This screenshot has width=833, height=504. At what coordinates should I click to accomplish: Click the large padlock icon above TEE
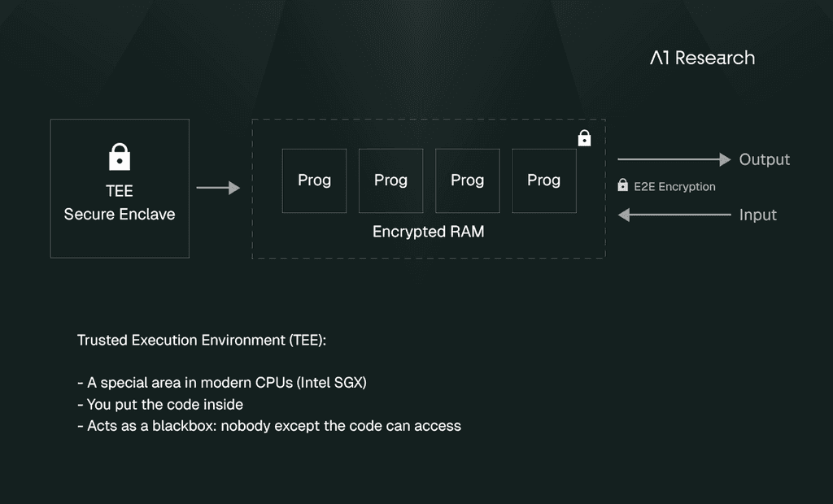click(x=120, y=157)
